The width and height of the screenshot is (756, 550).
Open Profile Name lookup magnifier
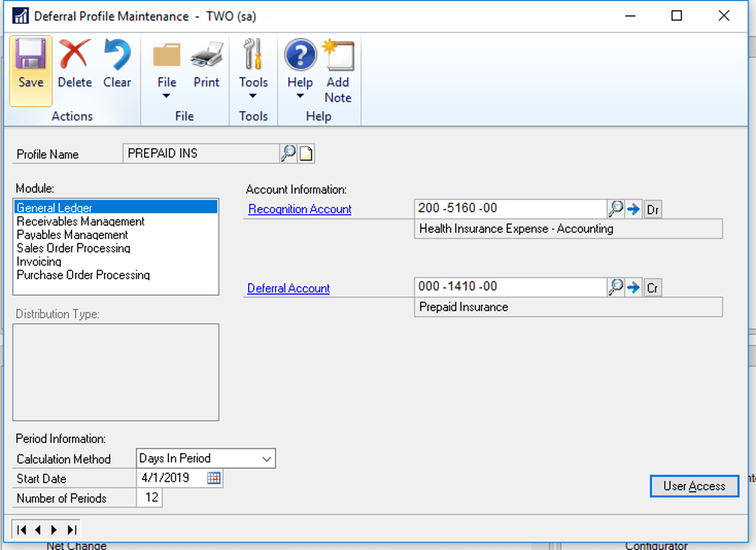288,154
